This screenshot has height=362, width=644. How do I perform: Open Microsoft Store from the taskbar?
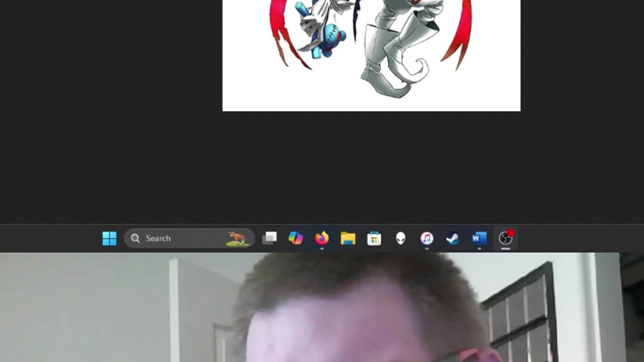pos(374,238)
